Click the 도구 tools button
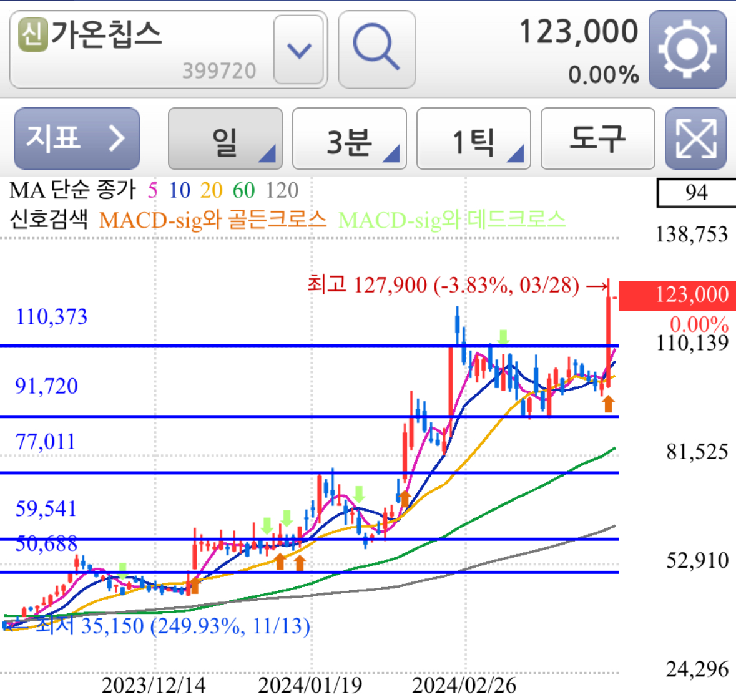 coord(597,139)
